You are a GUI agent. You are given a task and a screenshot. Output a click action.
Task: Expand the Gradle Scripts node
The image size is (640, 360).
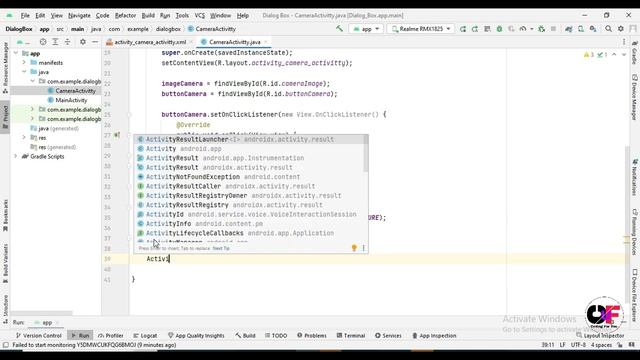pos(16,156)
